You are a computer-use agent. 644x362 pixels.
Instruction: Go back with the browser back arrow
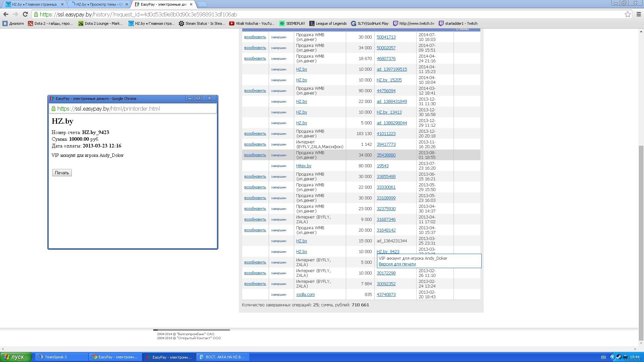pyautogui.click(x=6, y=14)
